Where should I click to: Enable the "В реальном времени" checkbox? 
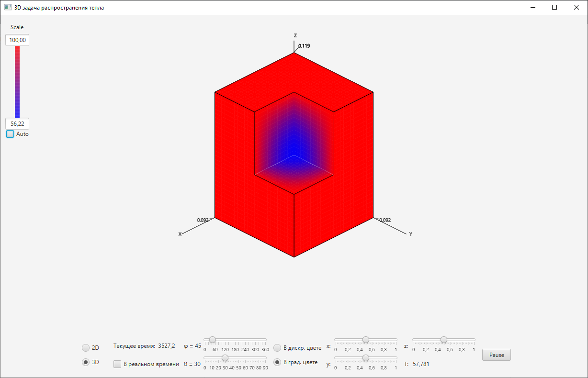(117, 364)
